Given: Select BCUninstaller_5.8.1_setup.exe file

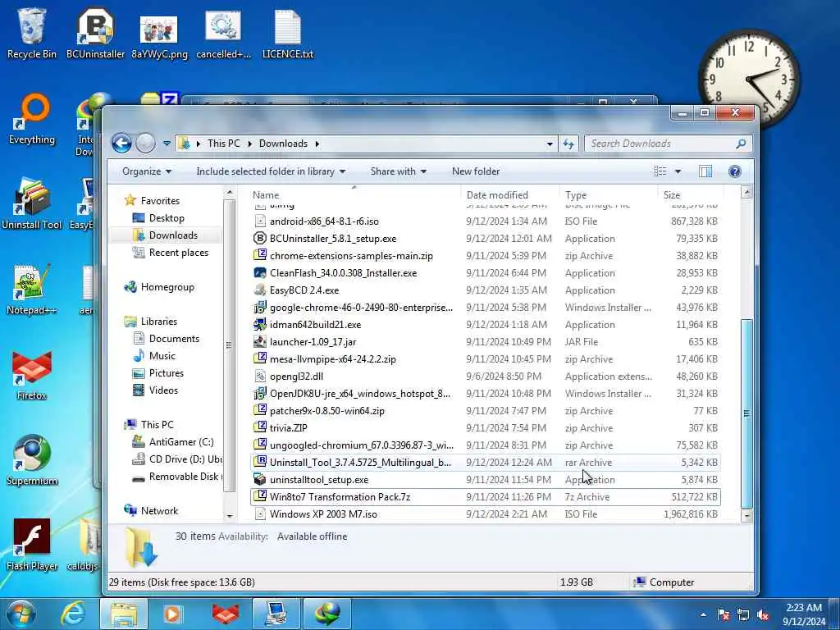Looking at the screenshot, I should pyautogui.click(x=486, y=239).
